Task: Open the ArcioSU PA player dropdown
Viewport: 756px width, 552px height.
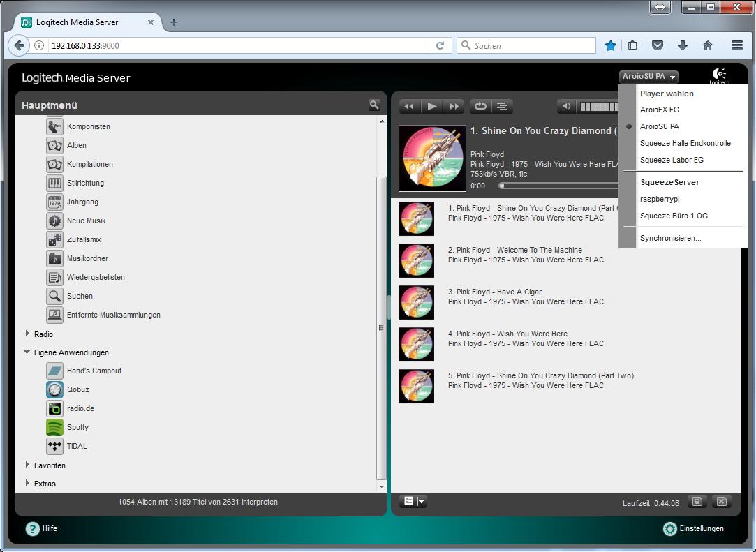Action: tap(649, 76)
